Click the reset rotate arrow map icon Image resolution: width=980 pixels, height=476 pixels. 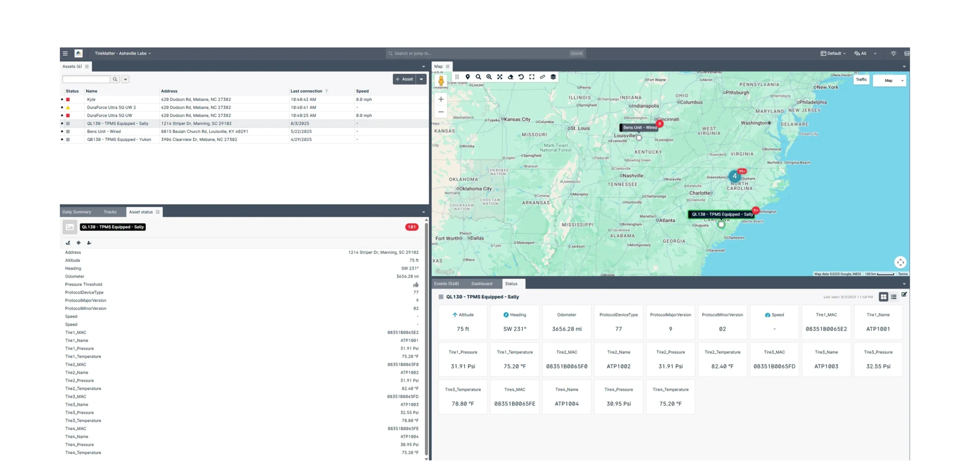tap(521, 77)
